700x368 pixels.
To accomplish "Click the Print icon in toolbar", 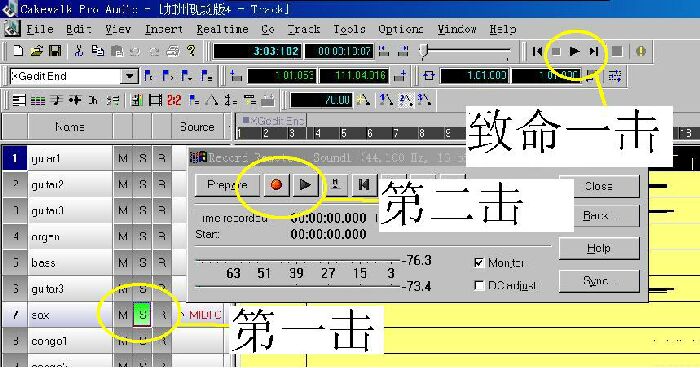I will tap(173, 51).
